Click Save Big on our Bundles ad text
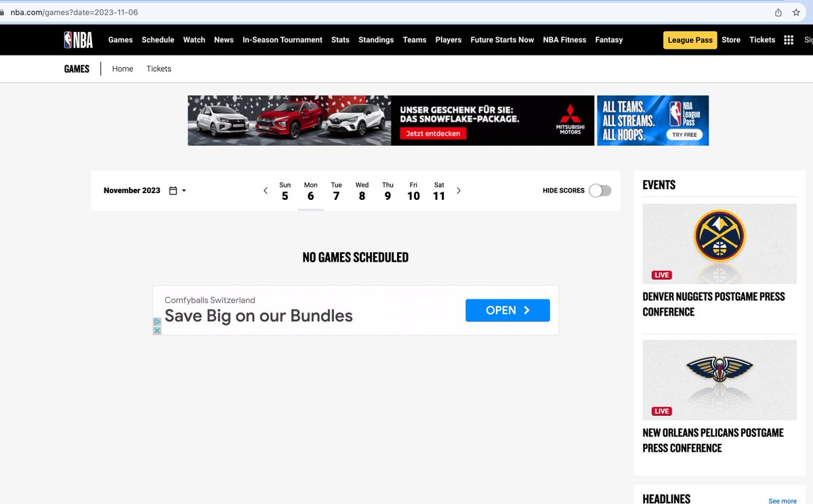The height and width of the screenshot is (504, 813). coord(259,316)
